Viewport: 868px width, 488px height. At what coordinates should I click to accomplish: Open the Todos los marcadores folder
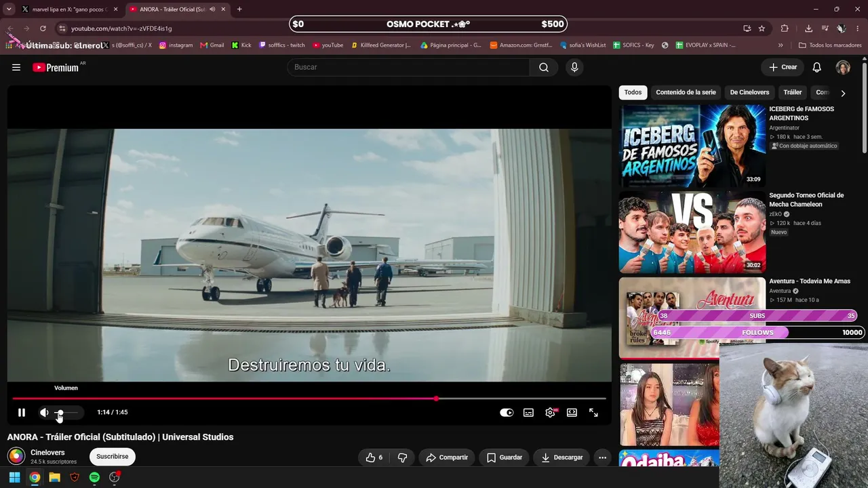point(830,45)
